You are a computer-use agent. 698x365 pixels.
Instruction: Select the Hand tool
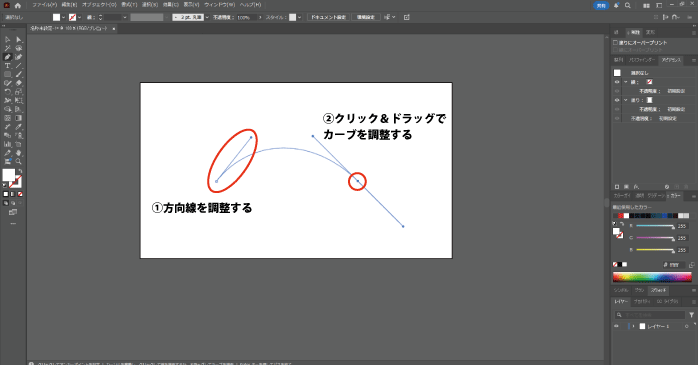[x=19, y=153]
